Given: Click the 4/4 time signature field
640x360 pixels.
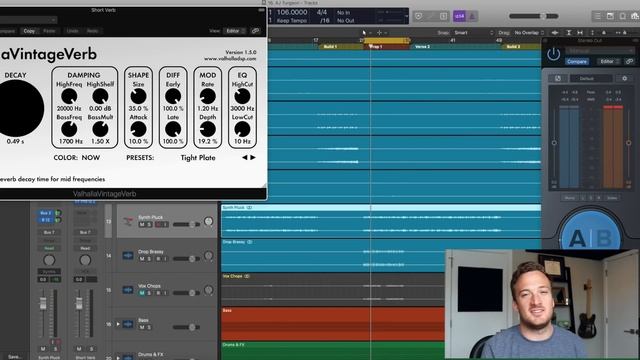Looking at the screenshot, I should [322, 12].
